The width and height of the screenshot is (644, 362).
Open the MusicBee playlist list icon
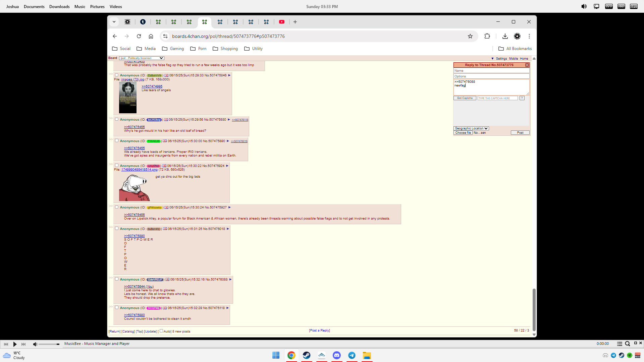coord(620,344)
